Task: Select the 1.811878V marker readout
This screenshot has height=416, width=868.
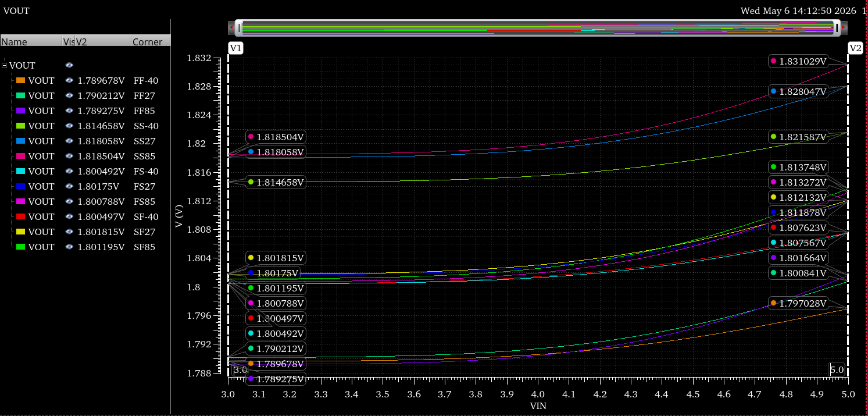Action: pos(798,212)
